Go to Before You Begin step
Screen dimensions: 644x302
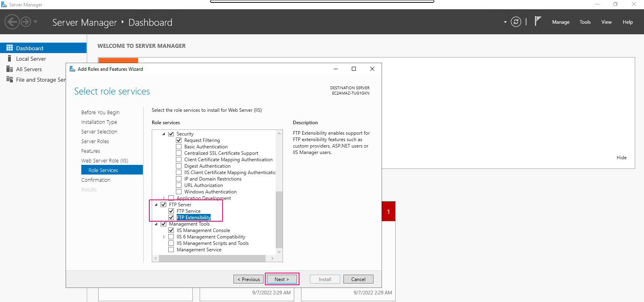tap(100, 112)
